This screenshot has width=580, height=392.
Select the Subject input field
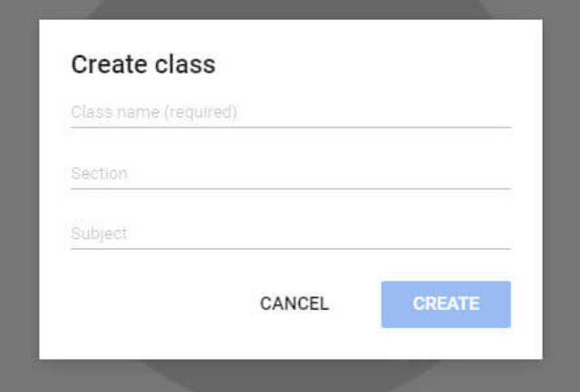pos(290,234)
